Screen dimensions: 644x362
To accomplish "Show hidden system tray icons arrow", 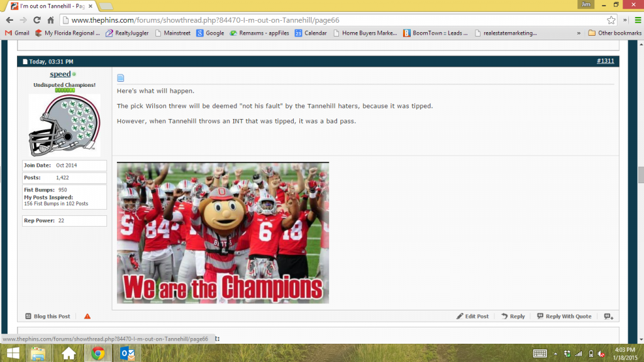I will (x=555, y=354).
